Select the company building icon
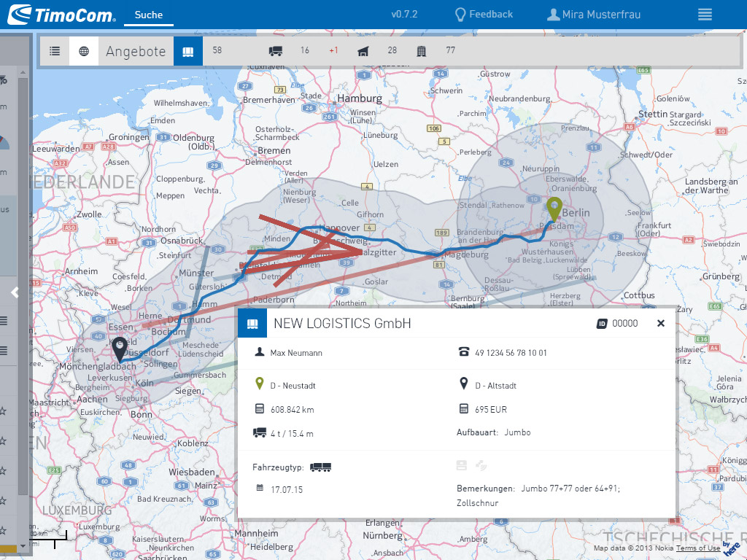Screen dimensions: 747x560 (x=421, y=51)
